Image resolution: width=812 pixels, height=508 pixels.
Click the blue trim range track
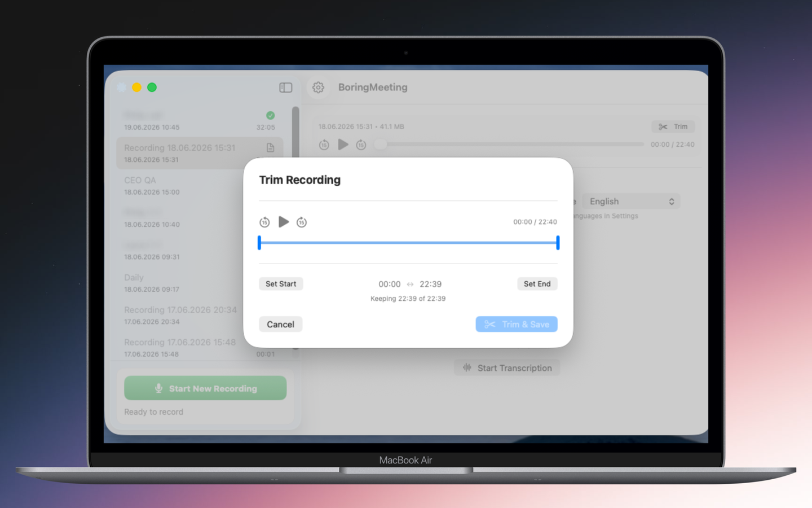(408, 243)
